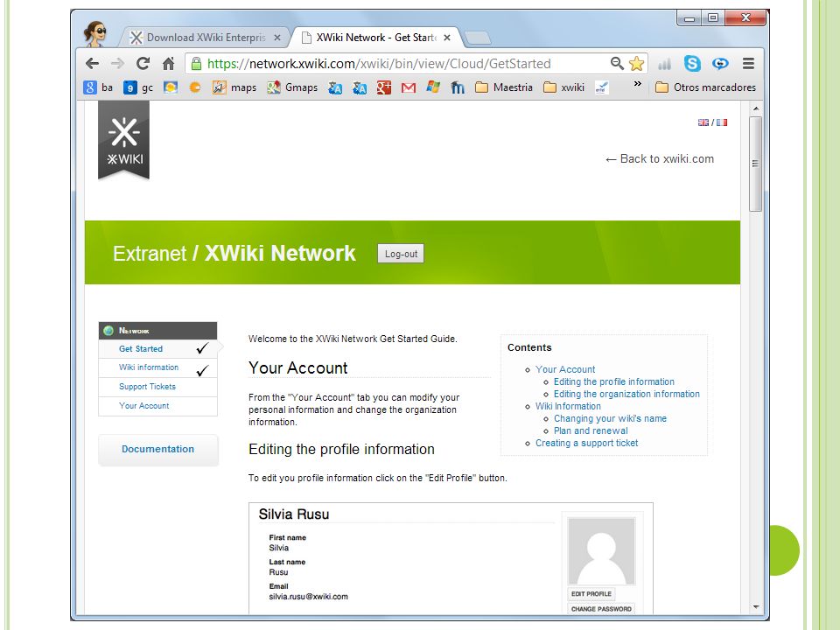
Task: Close the XWiki Network tab
Action: click(x=447, y=38)
